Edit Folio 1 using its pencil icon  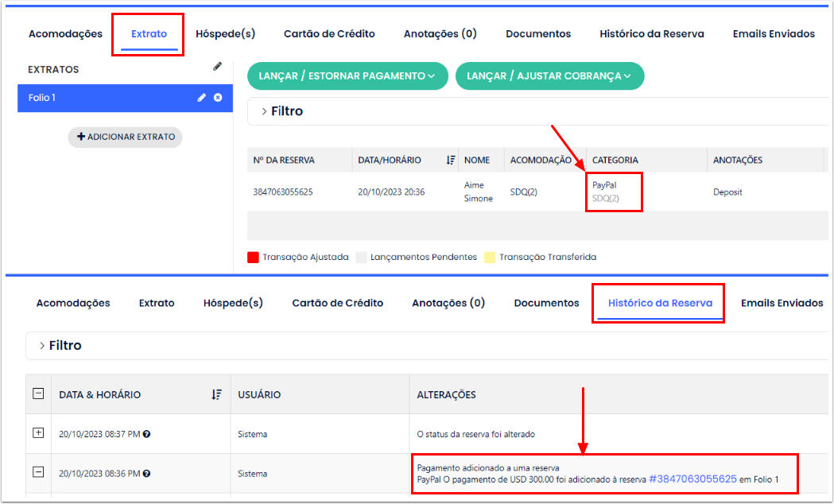201,98
